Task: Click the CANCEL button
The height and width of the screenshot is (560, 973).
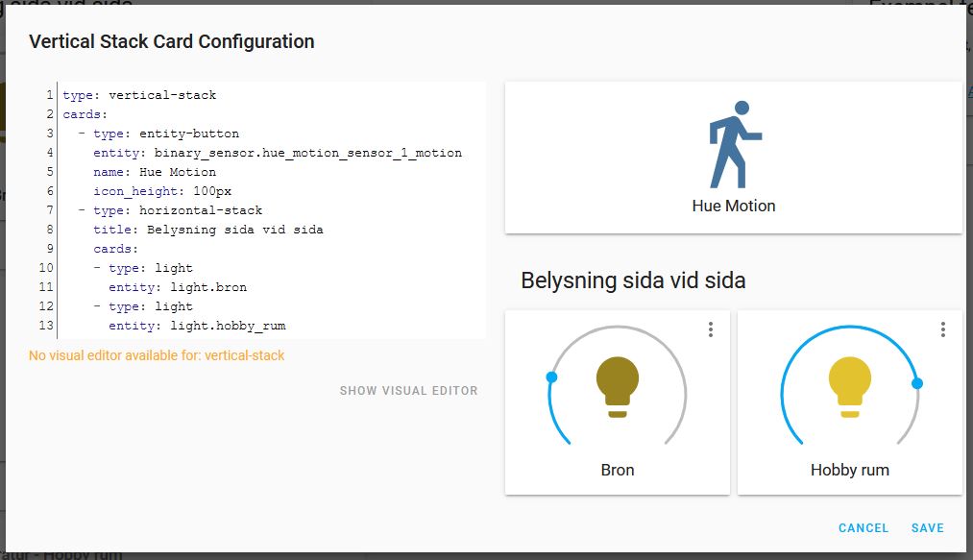Action: coord(864,527)
